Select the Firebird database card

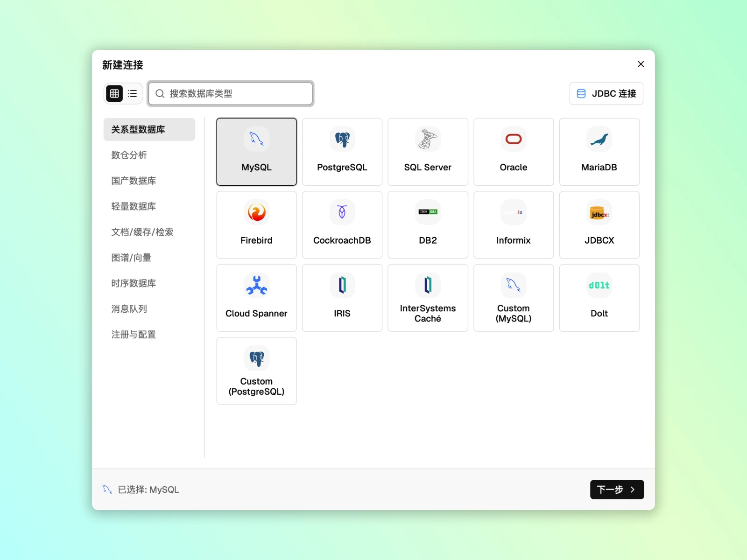coord(256,225)
